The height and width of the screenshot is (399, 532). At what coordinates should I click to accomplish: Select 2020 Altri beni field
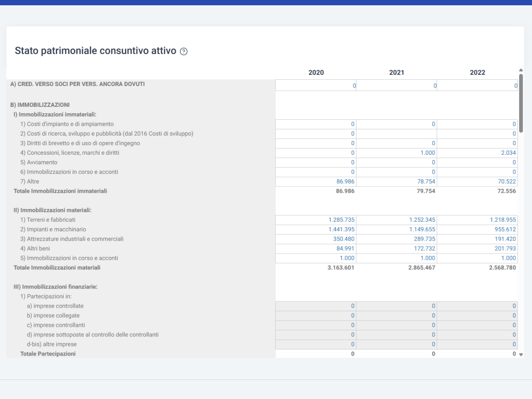pos(316,249)
